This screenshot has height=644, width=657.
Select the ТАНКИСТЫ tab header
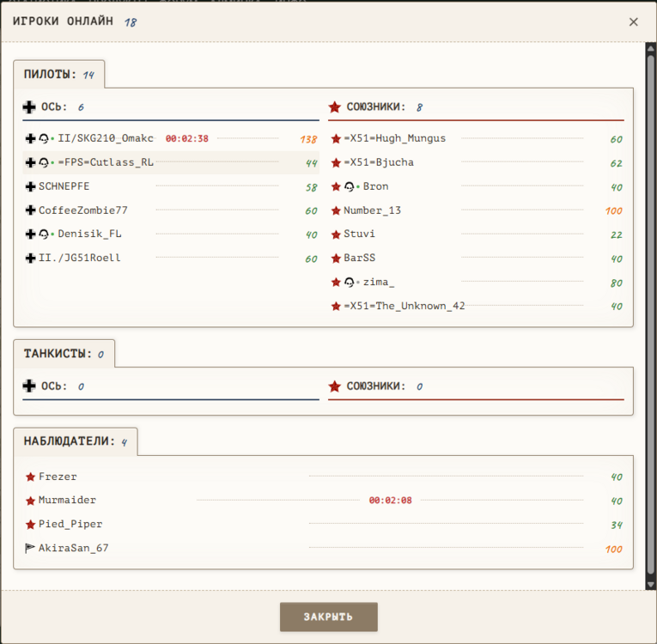64,354
